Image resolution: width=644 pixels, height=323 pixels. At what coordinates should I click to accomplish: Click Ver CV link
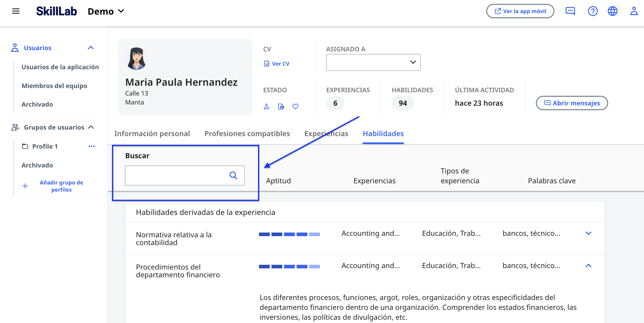tap(277, 64)
